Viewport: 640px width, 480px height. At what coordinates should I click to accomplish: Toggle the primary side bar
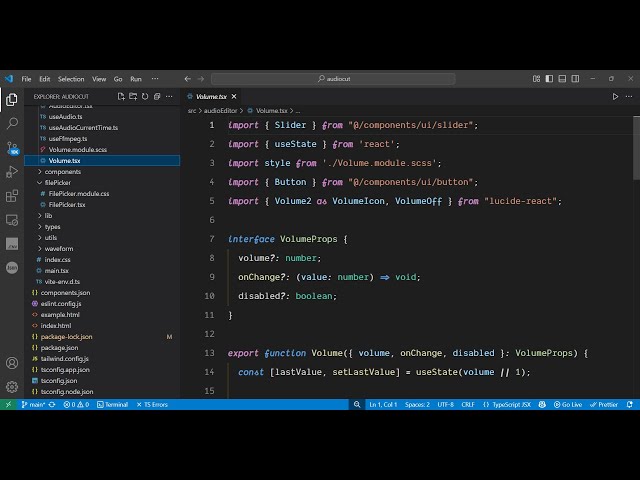549,79
